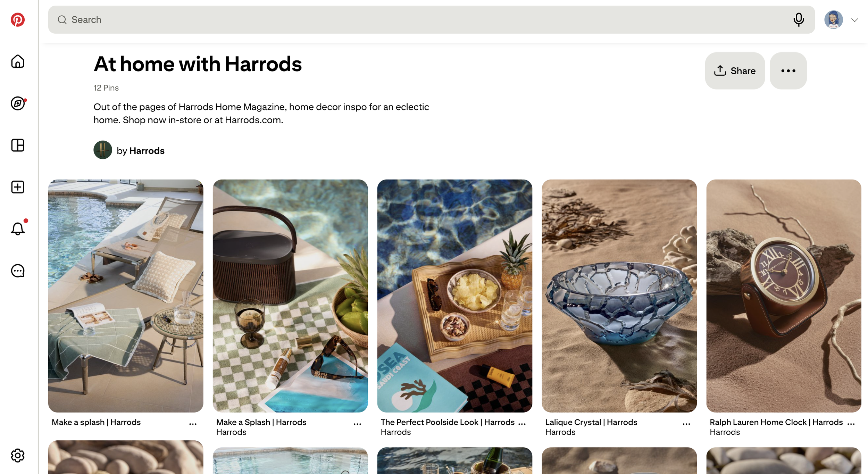868x474 pixels.
Task: Activate voice search microphone icon
Action: click(x=799, y=20)
